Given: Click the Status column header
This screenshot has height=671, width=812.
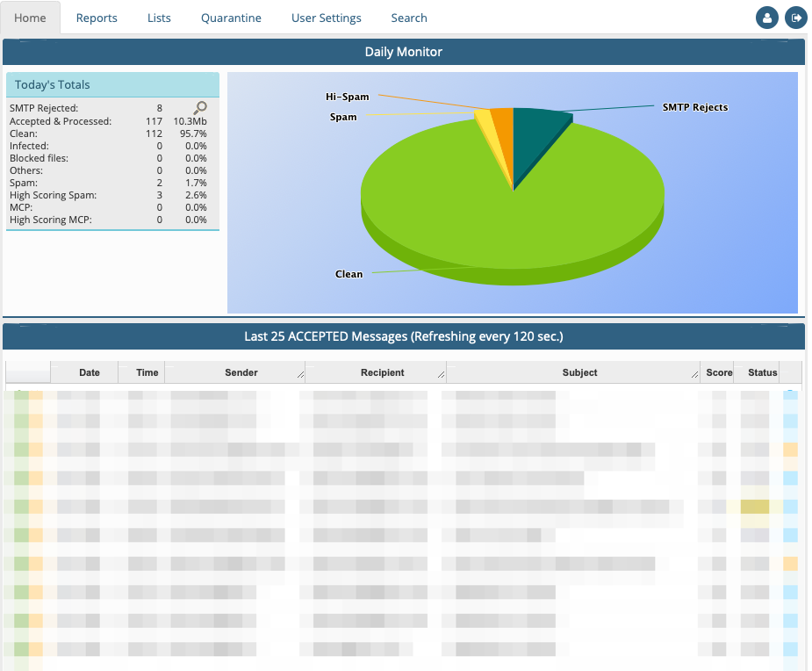Looking at the screenshot, I should tap(762, 372).
